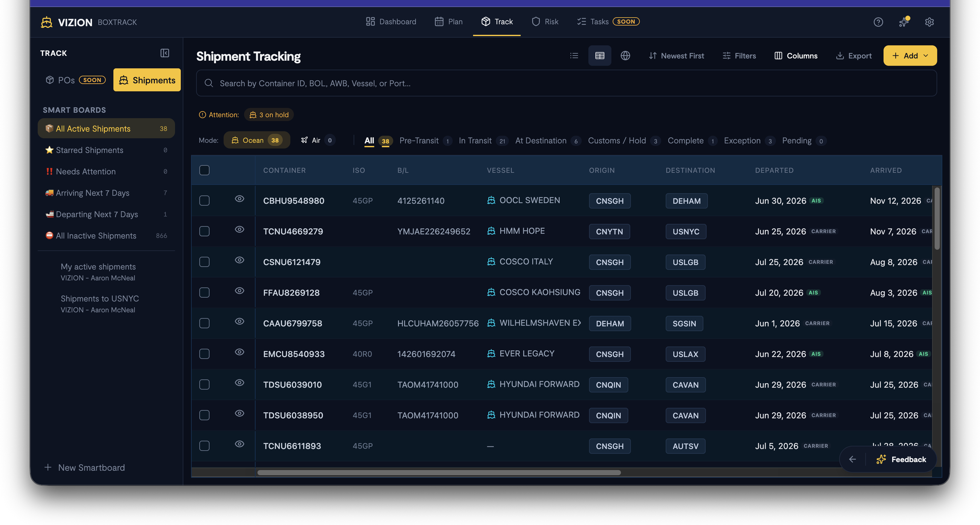The height and width of the screenshot is (525, 980).
Task: Open the settings gear icon
Action: coord(929,22)
